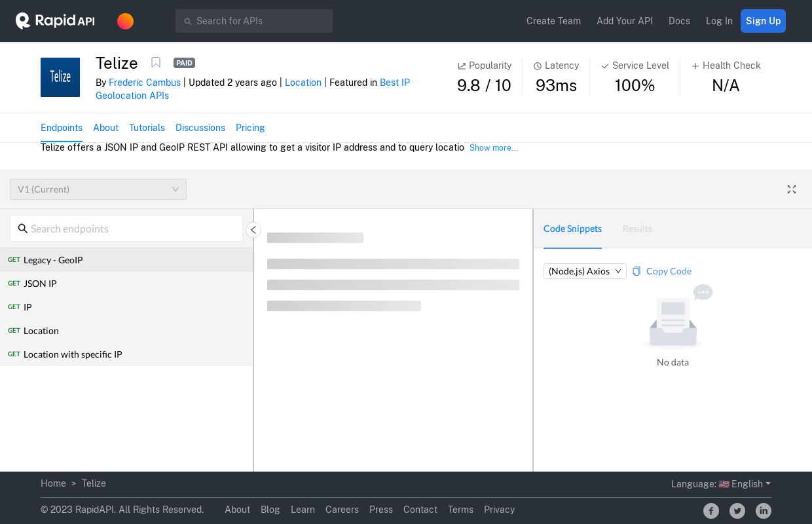Select the Code Snippets tab
This screenshot has height=524, width=812.
coord(572,229)
